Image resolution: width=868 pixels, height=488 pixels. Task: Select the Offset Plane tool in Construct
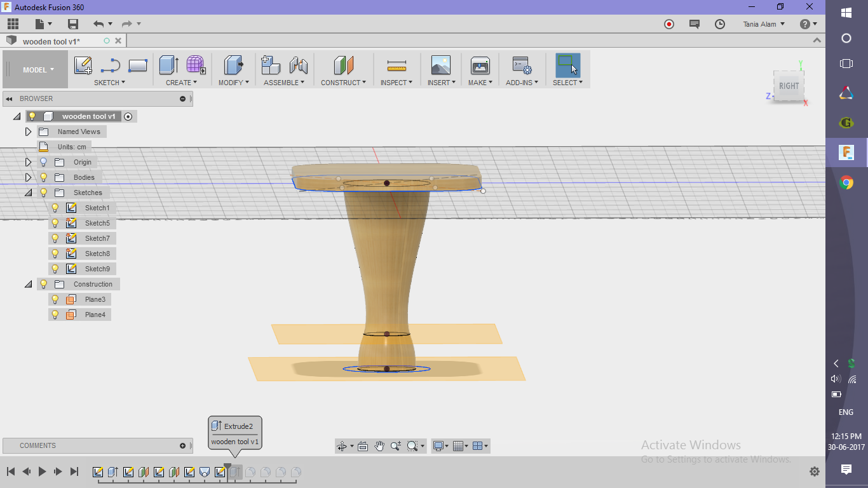click(343, 65)
